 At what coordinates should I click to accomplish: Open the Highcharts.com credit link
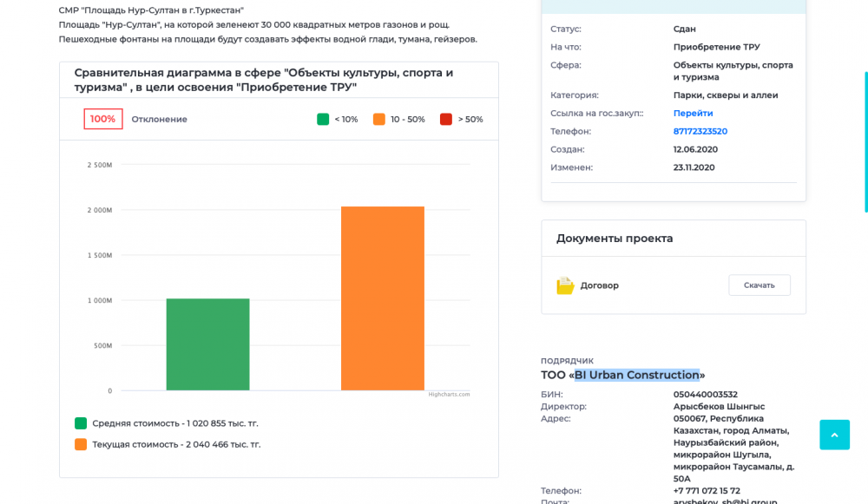point(449,394)
